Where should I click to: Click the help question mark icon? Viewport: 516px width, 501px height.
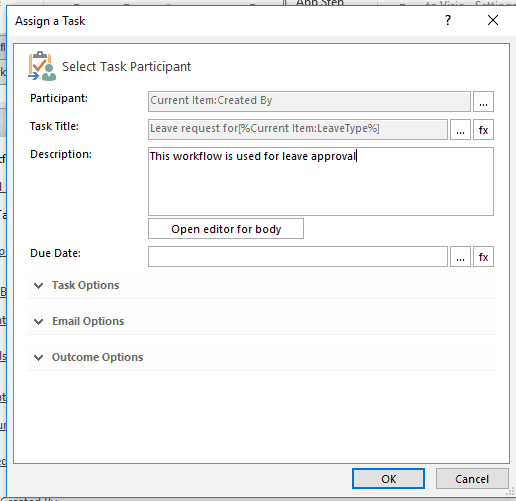click(448, 20)
